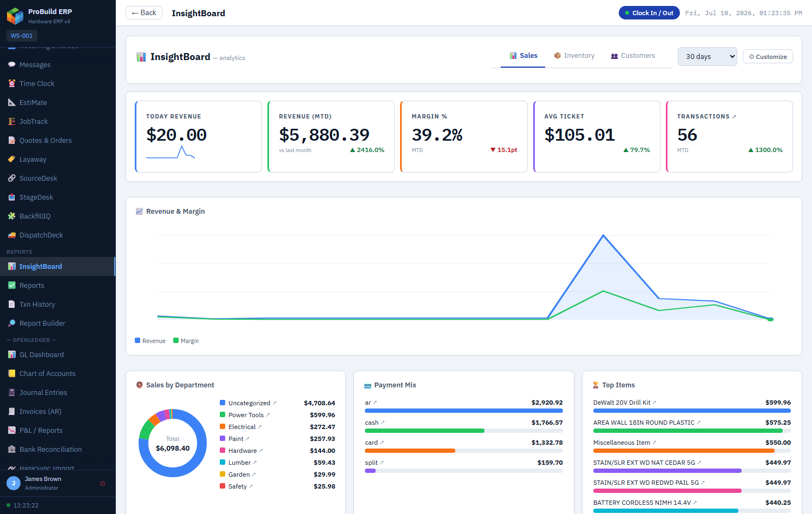Click the SourceDesk link icon
Image resolution: width=812 pixels, height=514 pixels.
(x=11, y=178)
